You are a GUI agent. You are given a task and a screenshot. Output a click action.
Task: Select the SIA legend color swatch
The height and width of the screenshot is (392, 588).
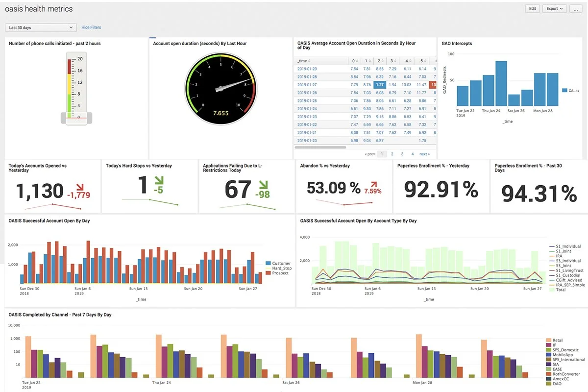coord(548,364)
